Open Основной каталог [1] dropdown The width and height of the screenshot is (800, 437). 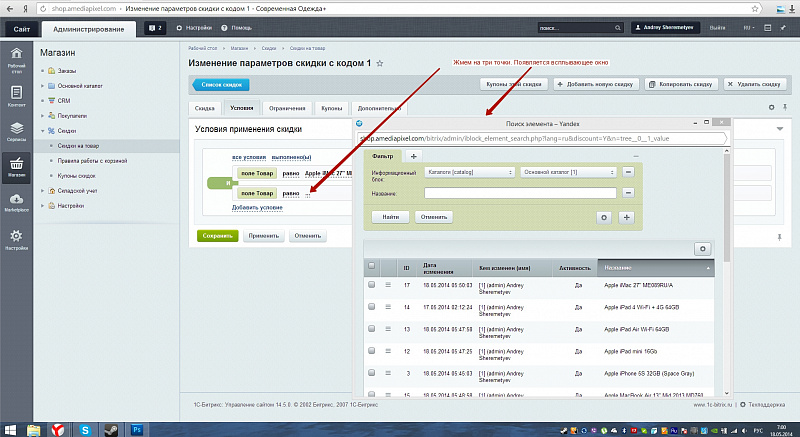(568, 172)
